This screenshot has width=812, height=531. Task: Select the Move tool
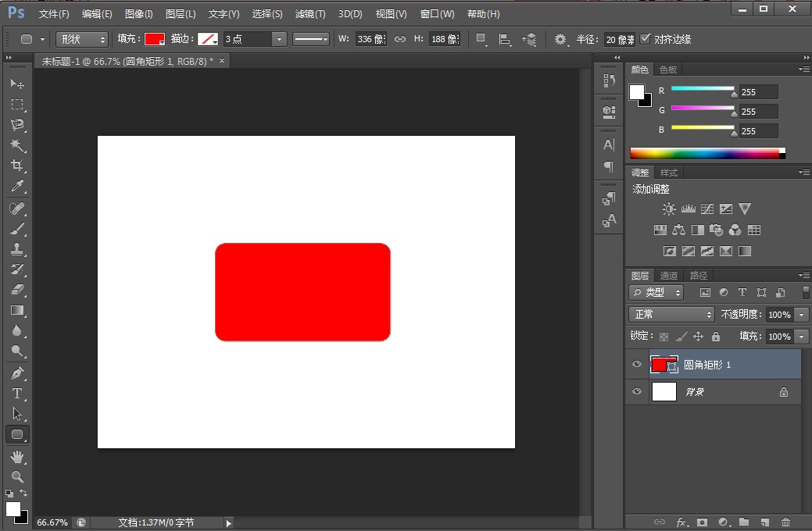17,84
